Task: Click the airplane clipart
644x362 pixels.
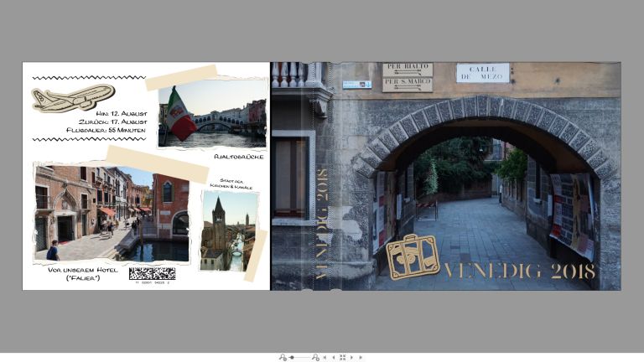Action: (73, 98)
